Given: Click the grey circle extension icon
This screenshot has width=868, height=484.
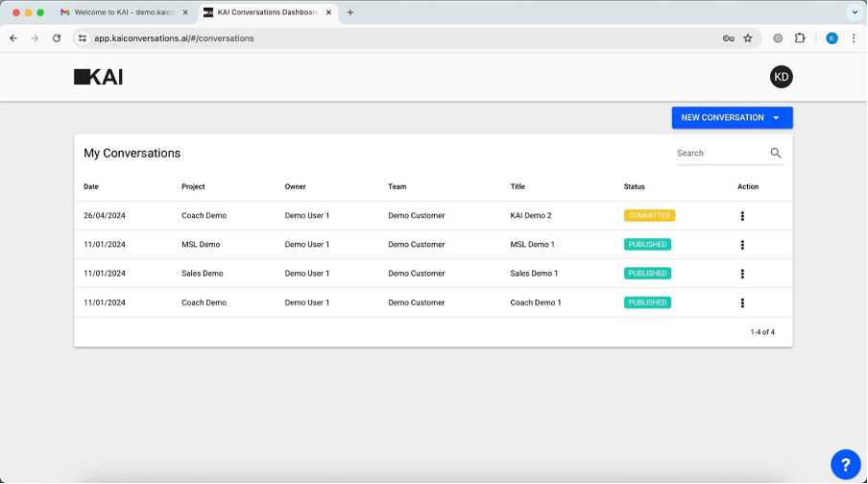Looking at the screenshot, I should pyautogui.click(x=778, y=38).
